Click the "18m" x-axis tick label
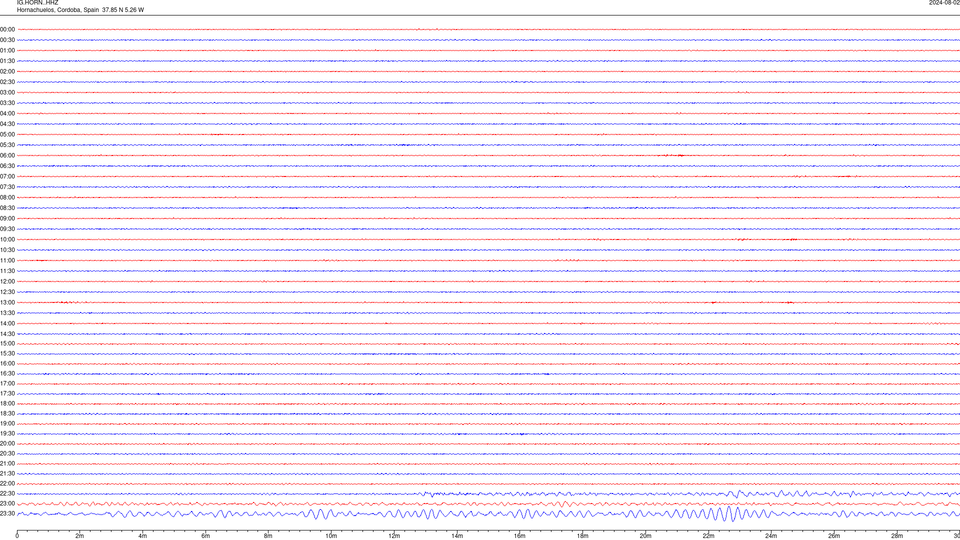The height and width of the screenshot is (540, 960). 583,536
